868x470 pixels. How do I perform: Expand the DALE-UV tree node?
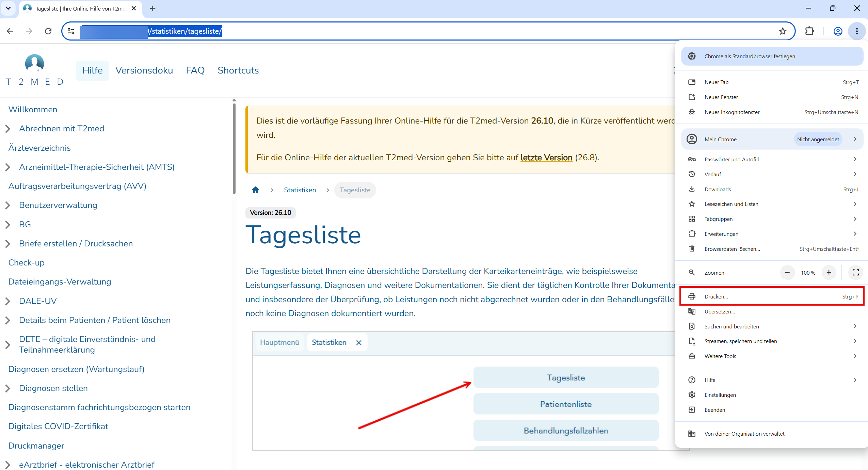(x=8, y=301)
